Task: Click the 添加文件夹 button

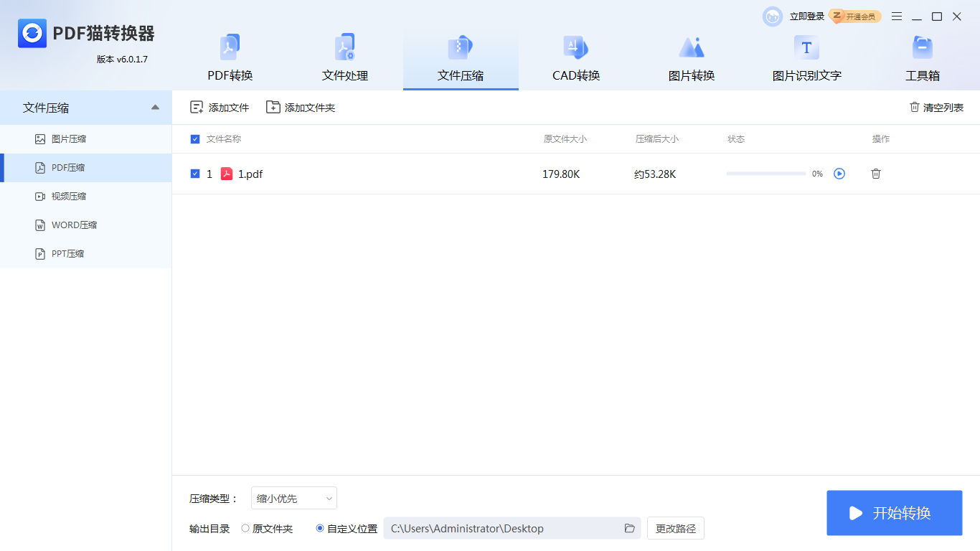Action: tap(301, 108)
